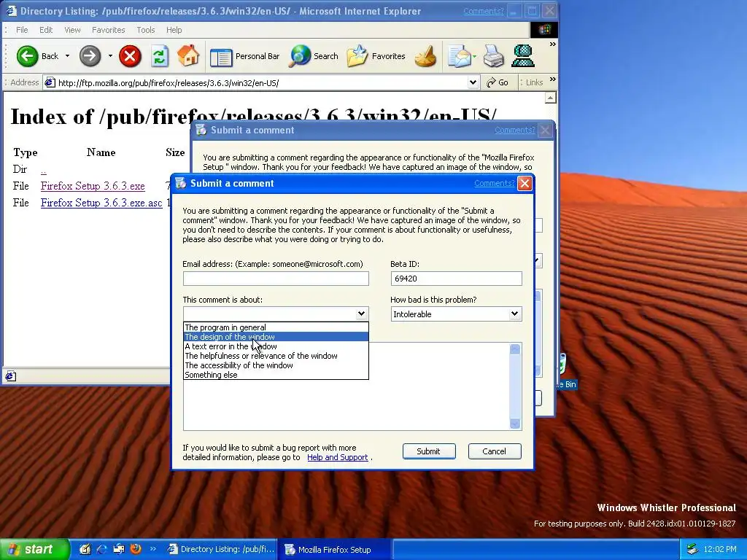Open the Favorites star folder toolbar button

[x=376, y=56]
